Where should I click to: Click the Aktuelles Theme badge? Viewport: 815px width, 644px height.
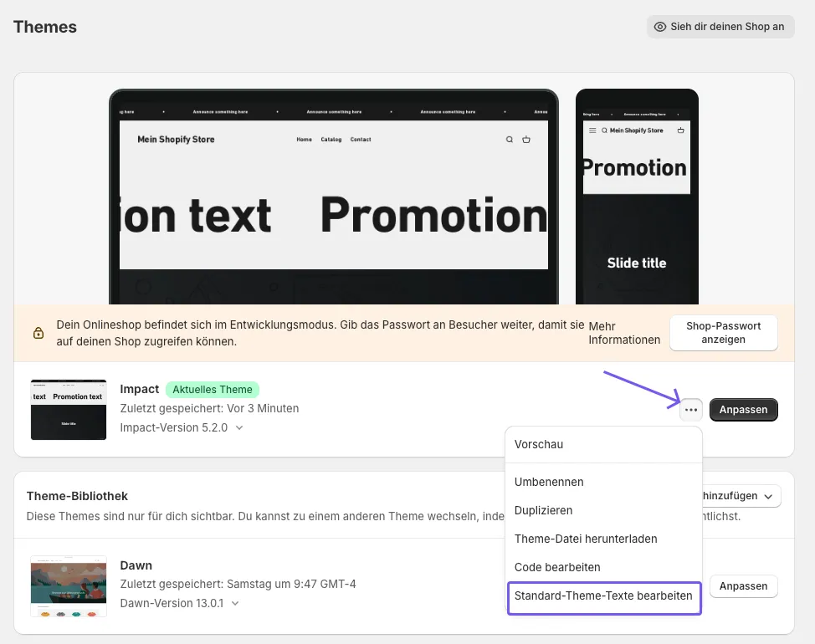pyautogui.click(x=212, y=390)
